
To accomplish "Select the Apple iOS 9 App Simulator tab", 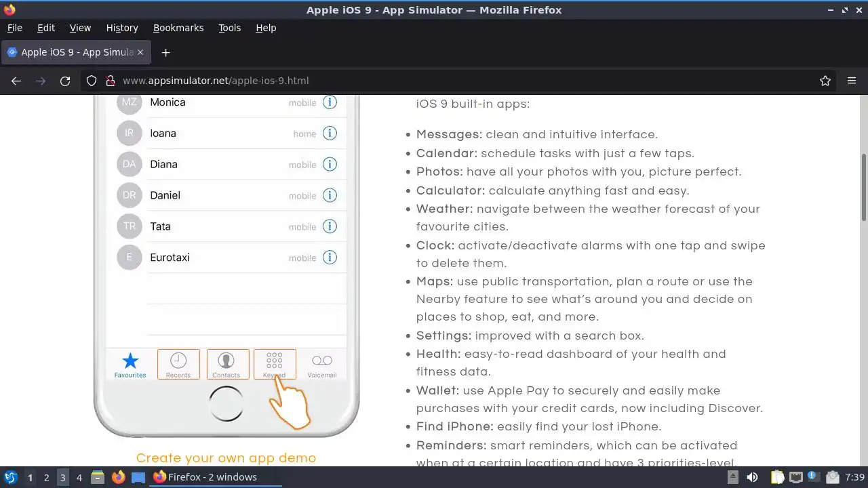I will point(75,52).
